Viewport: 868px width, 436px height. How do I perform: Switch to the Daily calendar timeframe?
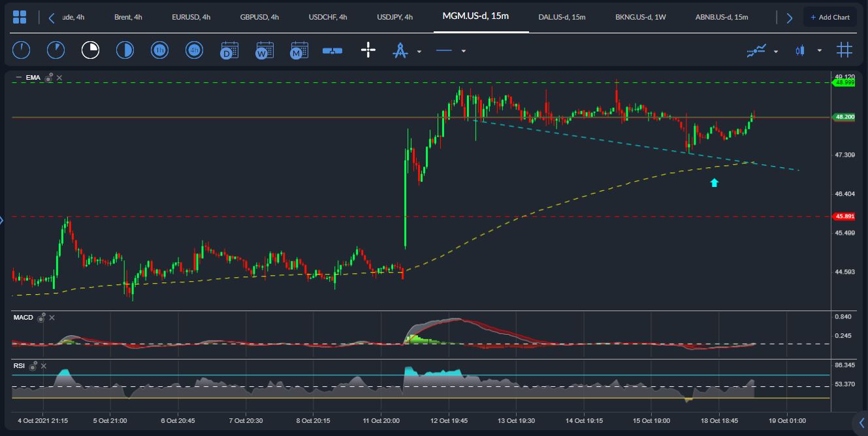pos(229,50)
